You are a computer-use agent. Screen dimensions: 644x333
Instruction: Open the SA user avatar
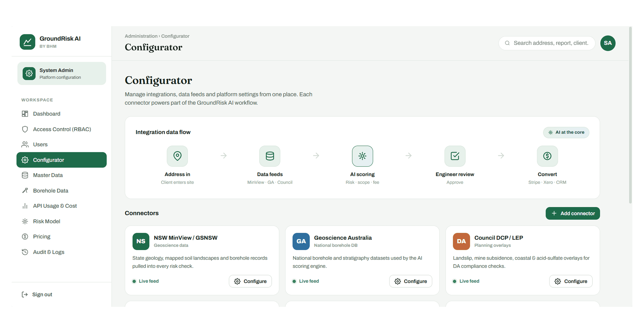coord(608,43)
